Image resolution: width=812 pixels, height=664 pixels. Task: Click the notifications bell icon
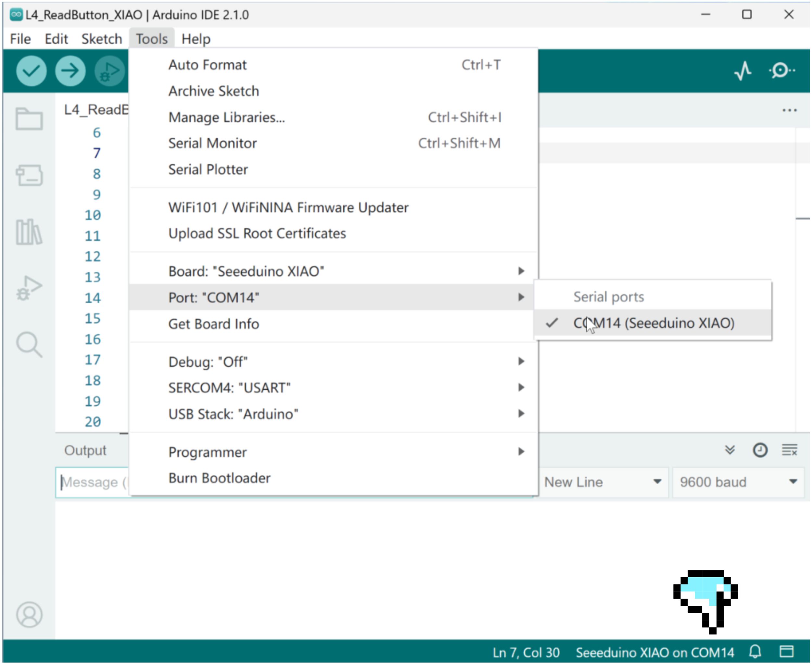click(755, 652)
